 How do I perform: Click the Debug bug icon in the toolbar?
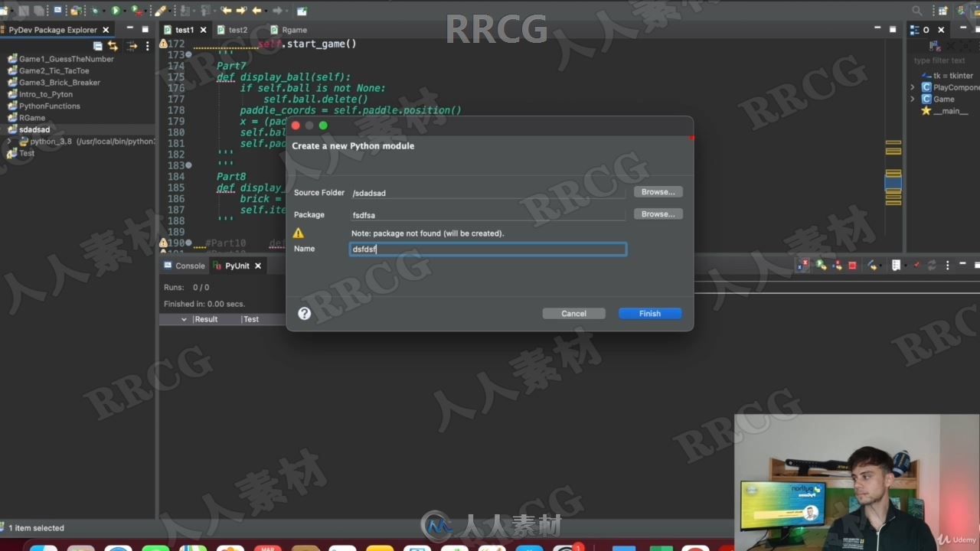pyautogui.click(x=96, y=10)
